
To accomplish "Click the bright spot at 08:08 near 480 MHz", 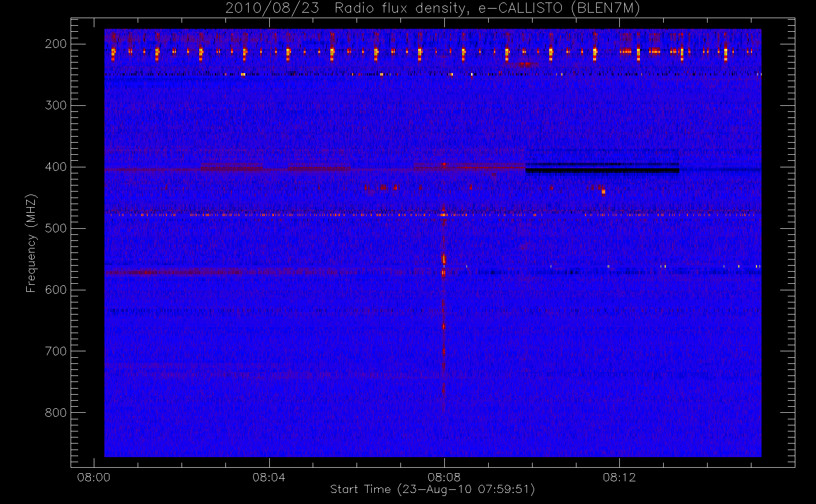I will (443, 215).
